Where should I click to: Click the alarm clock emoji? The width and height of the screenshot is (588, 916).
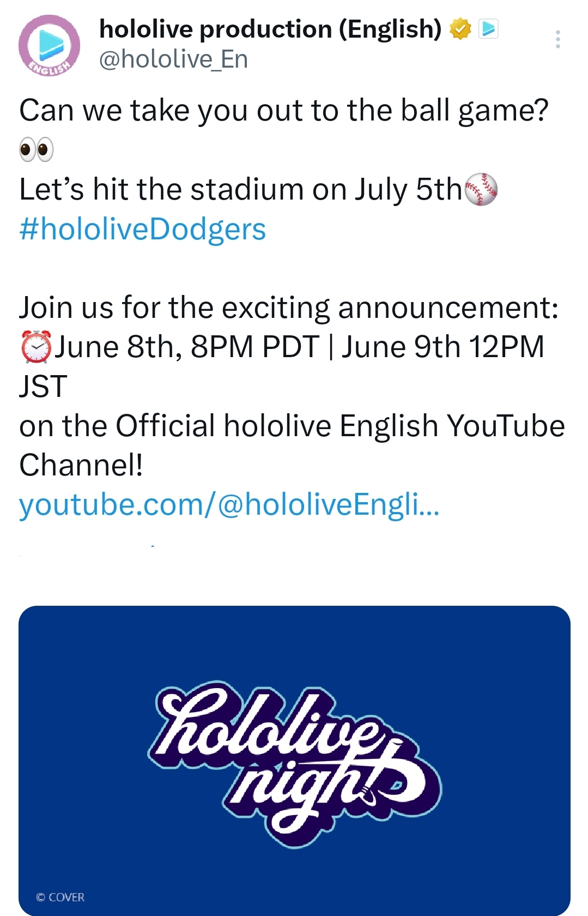pyautogui.click(x=36, y=347)
